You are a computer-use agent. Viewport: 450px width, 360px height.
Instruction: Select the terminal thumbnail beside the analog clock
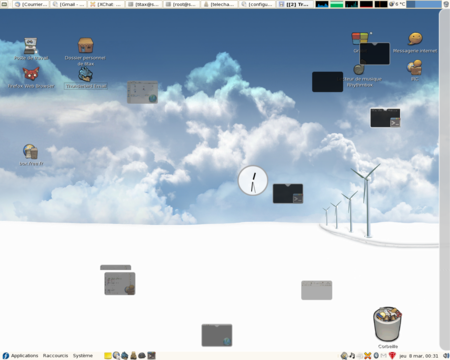point(288,193)
